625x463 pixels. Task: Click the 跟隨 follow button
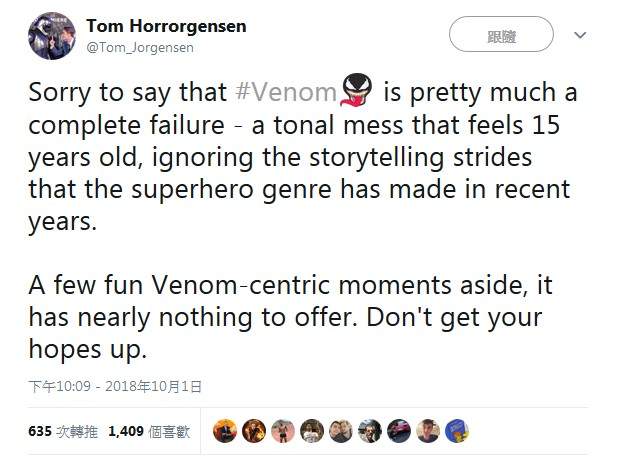tap(500, 36)
